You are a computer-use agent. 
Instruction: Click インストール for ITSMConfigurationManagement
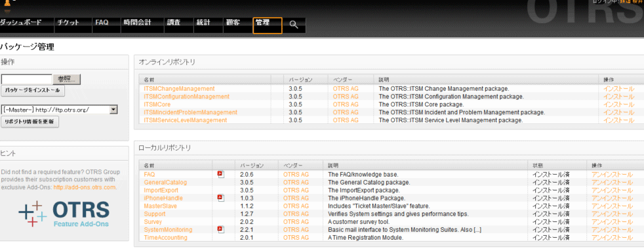point(618,97)
